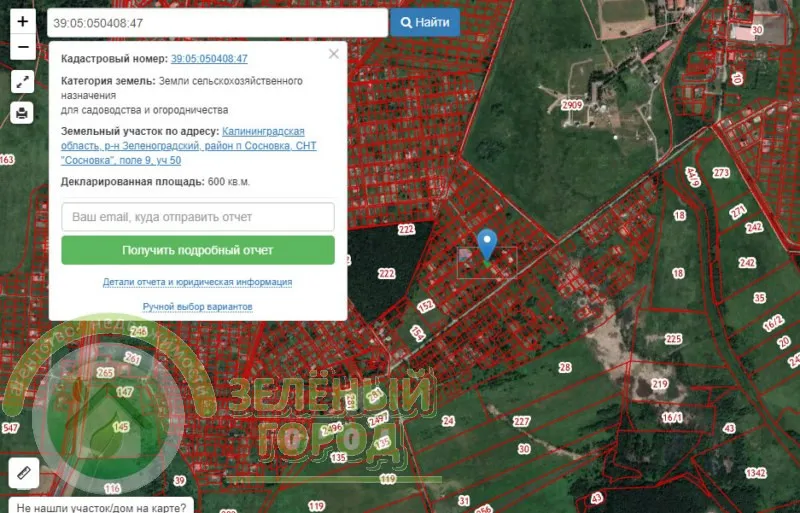Open the Калининградская область address link
The image size is (800, 513).
point(189,146)
